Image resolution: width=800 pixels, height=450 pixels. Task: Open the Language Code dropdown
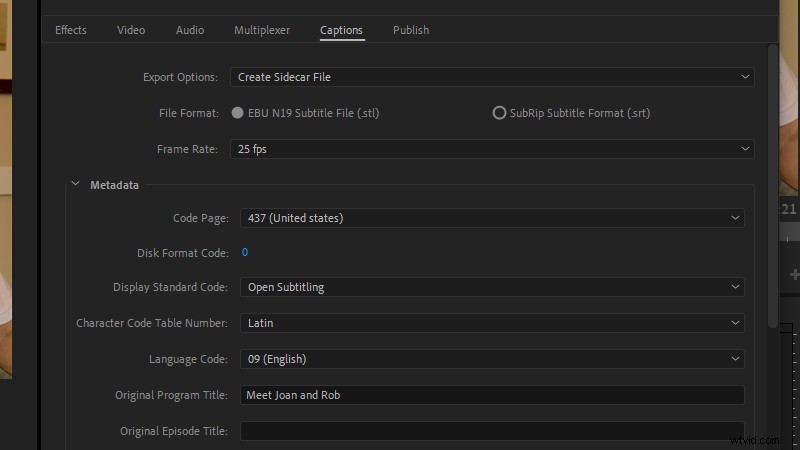[492, 359]
